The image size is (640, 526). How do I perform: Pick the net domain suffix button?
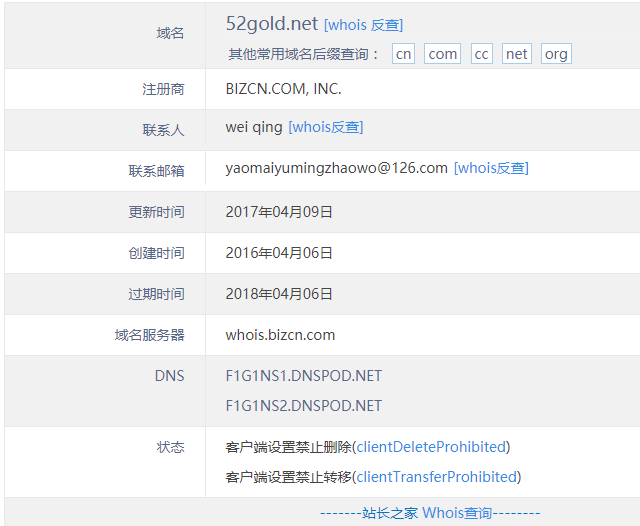(517, 54)
